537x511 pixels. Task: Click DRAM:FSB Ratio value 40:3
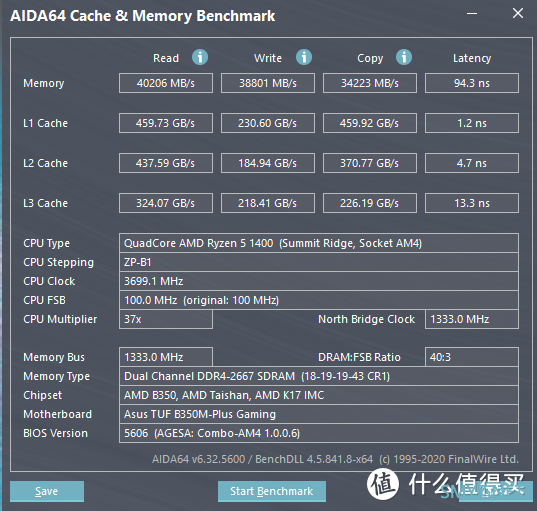tap(472, 357)
